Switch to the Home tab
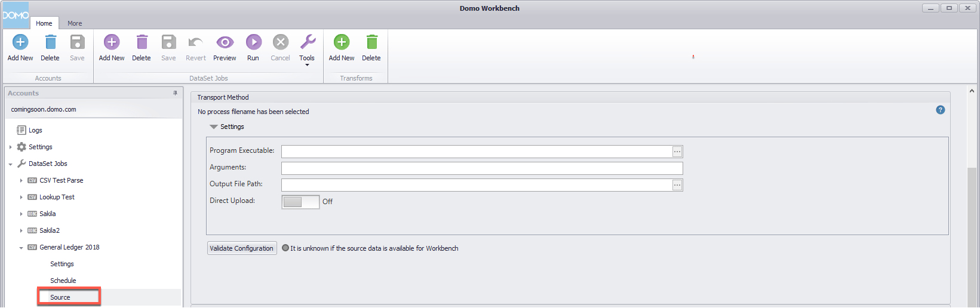Screen dimensions: 980x308 (x=44, y=23)
